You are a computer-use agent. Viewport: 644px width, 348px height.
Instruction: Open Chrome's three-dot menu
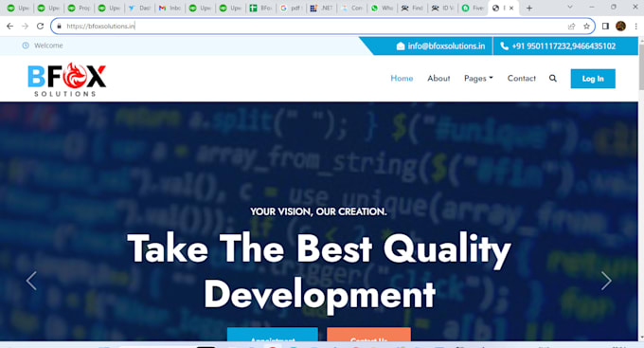(635, 26)
